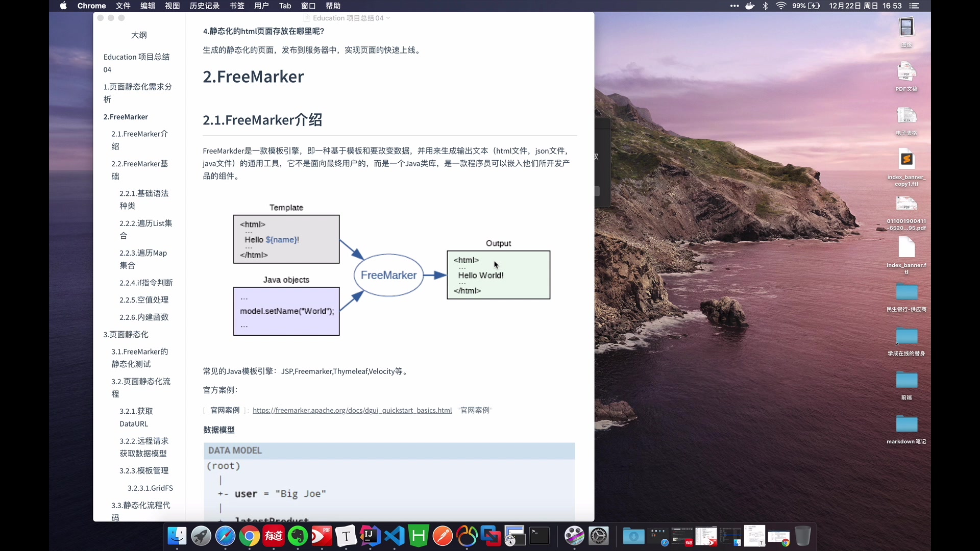Viewport: 980px width, 551px height.
Task: Launch IntelliJ IDEA from the dock
Action: [370, 536]
